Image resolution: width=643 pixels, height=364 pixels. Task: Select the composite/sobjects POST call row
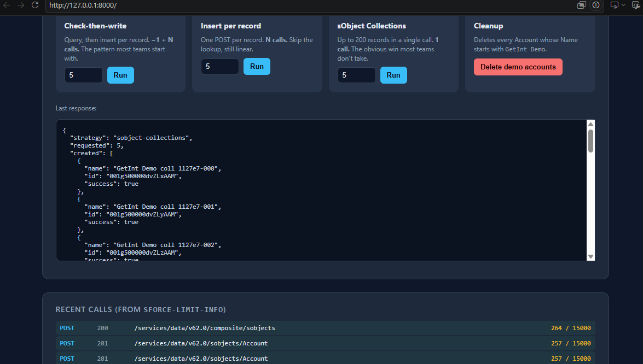[325, 328]
